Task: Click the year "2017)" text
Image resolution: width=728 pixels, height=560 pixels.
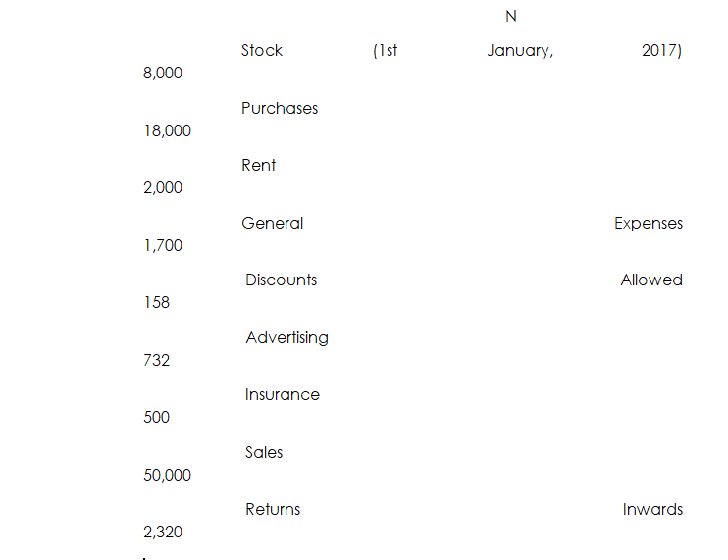Action: 661,51
